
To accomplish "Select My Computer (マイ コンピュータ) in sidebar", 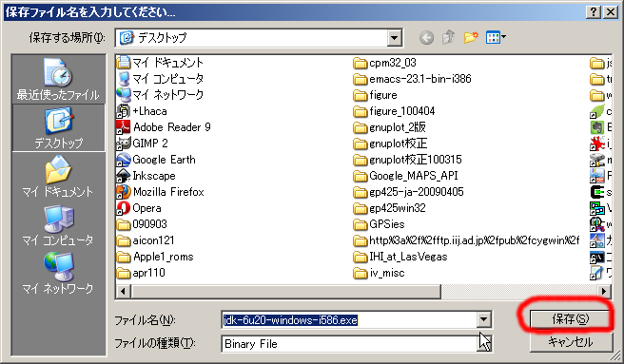I will (x=59, y=224).
